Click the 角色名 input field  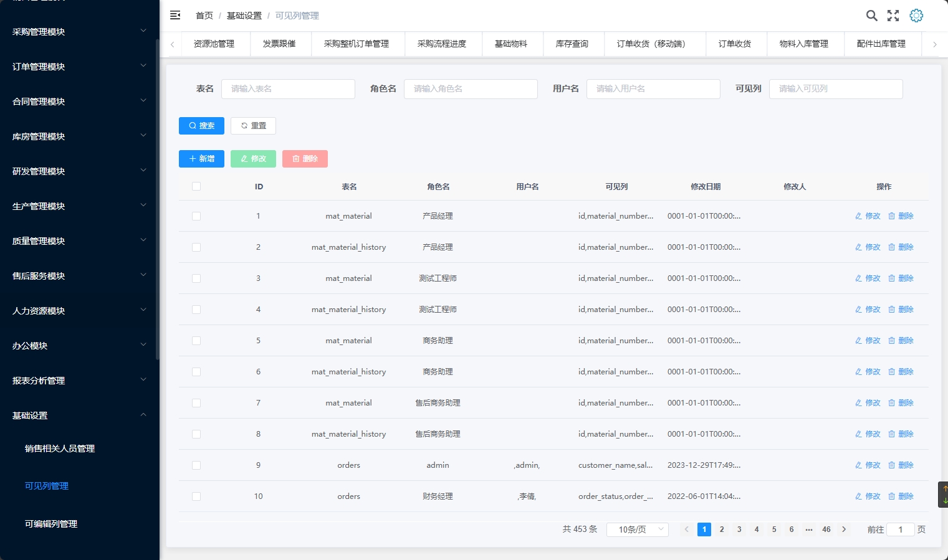(x=471, y=89)
